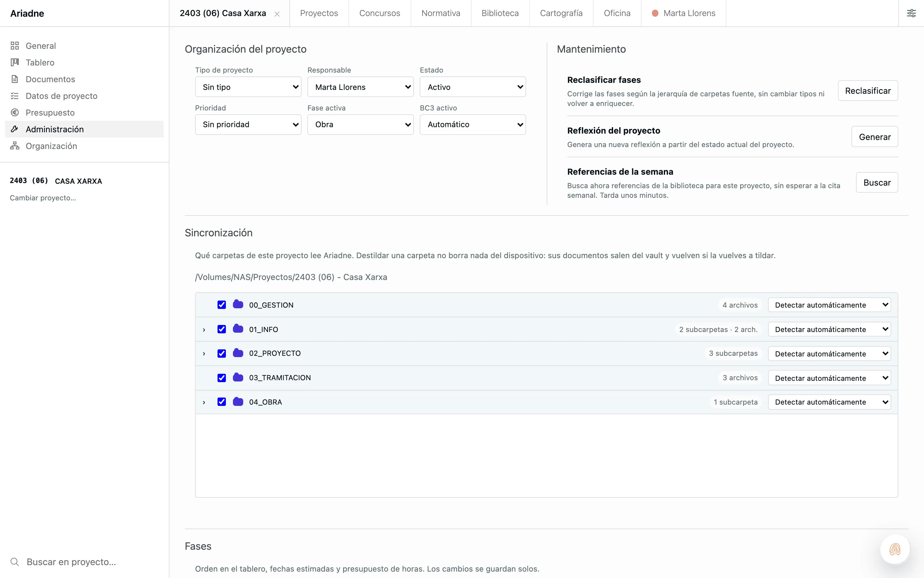924x578 pixels.
Task: Click the Tablero board icon
Action: click(14, 62)
